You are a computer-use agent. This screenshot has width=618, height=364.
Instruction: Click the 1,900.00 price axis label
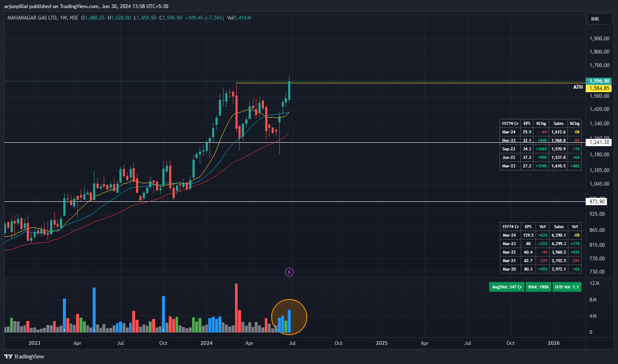(599, 39)
